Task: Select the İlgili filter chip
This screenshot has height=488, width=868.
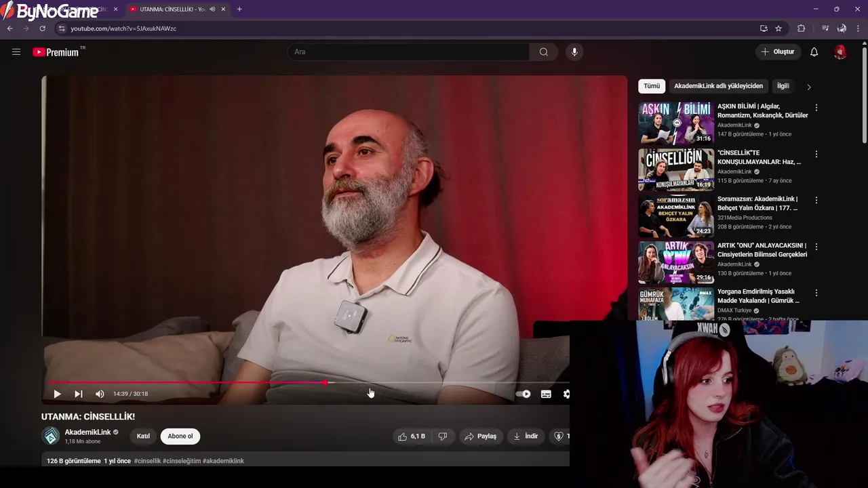Action: pyautogui.click(x=783, y=86)
